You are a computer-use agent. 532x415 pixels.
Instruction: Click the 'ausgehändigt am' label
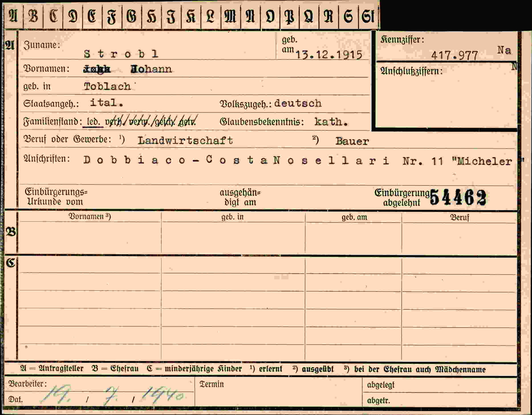pos(240,197)
